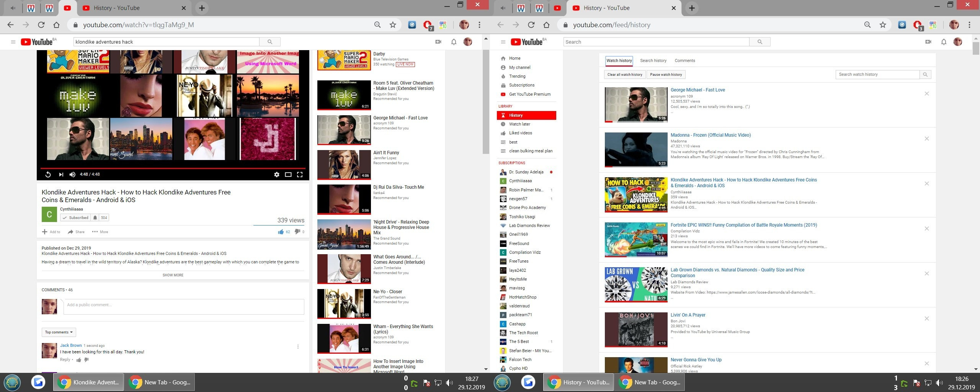Reply to Jack Brown's comment
Image resolution: width=980 pixels, height=392 pixels.
[65, 360]
